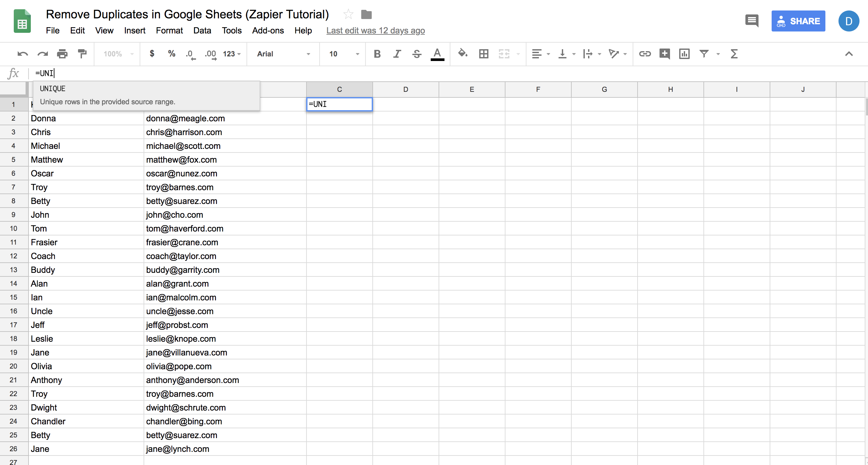Increase decimal places
Viewport: 868px width, 465px height.
pos(210,54)
